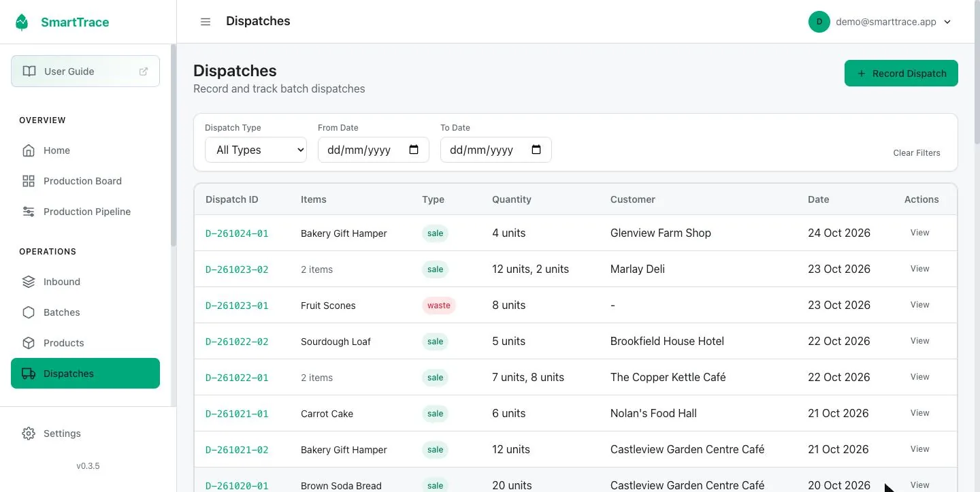This screenshot has height=492, width=980.
Task: Navigate to Batches section
Action: click(85, 312)
